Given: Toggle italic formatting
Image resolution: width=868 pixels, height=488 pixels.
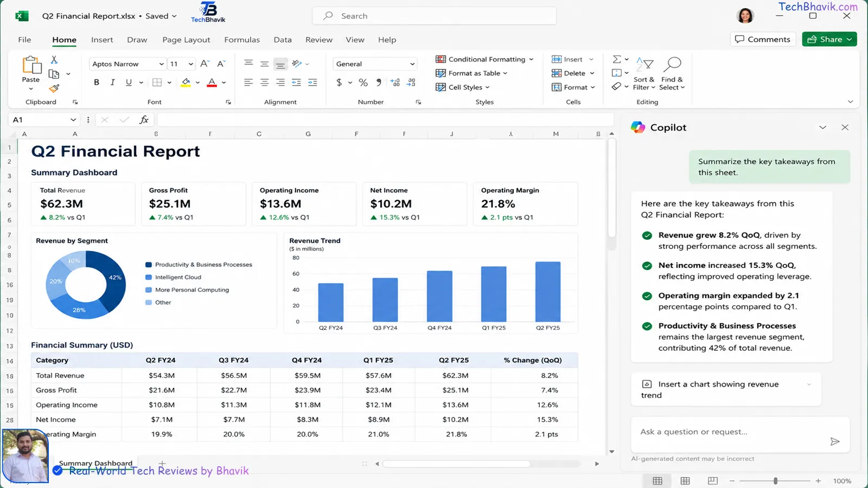Looking at the screenshot, I should pos(112,82).
